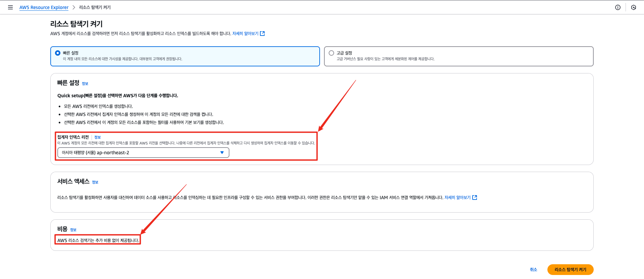Click 리소스 탐색기 켜기 breadcrumb text
The image size is (644, 279).
(95, 7)
